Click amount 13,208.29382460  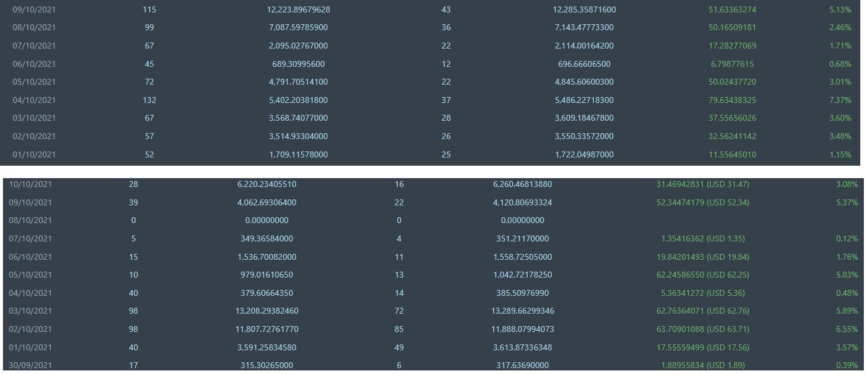click(265, 311)
